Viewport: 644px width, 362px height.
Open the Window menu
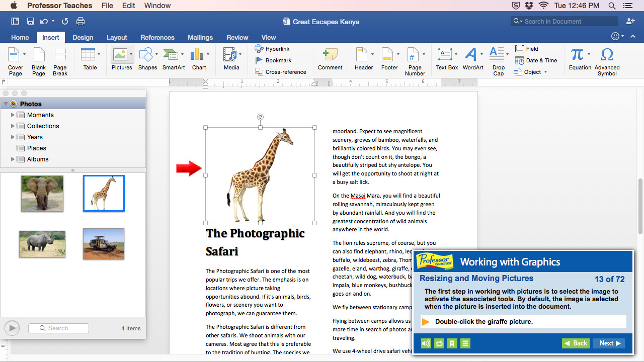pos(157,6)
